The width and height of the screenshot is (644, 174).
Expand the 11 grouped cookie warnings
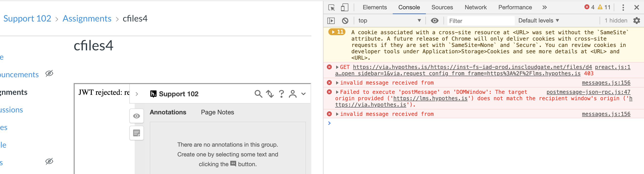337,32
